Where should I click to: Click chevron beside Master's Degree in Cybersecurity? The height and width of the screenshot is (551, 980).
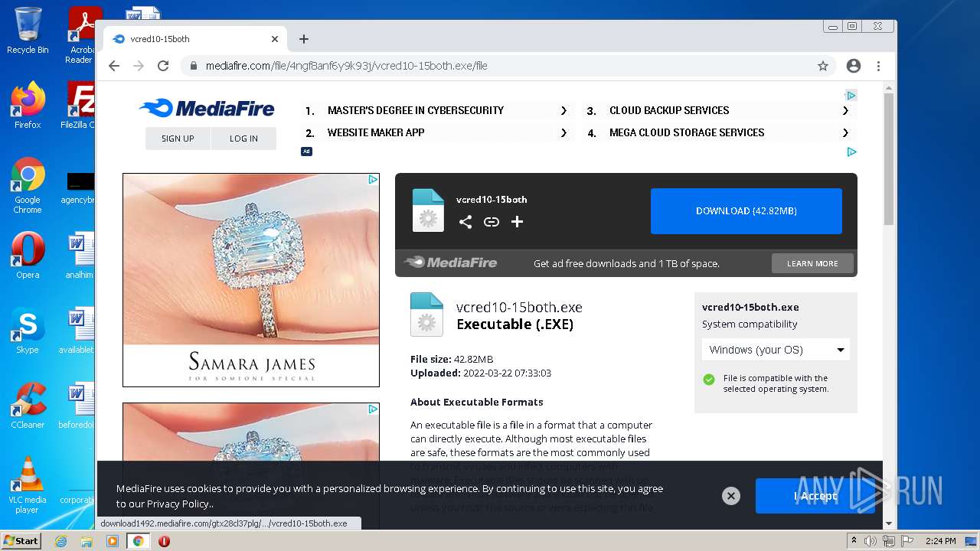[563, 110]
